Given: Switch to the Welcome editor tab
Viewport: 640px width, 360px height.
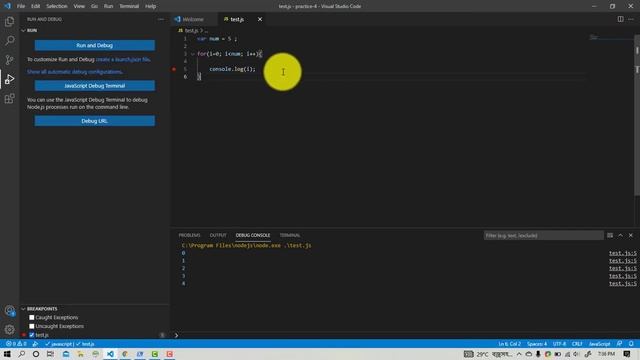Looking at the screenshot, I should pyautogui.click(x=193, y=19).
